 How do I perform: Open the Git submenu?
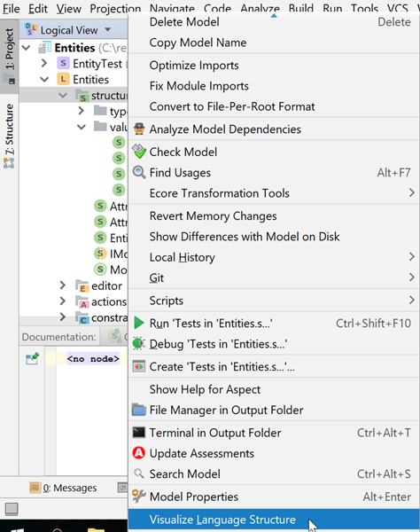274,278
